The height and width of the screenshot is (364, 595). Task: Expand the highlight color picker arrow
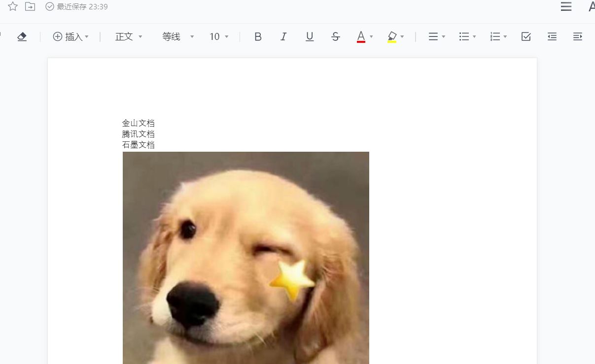402,37
